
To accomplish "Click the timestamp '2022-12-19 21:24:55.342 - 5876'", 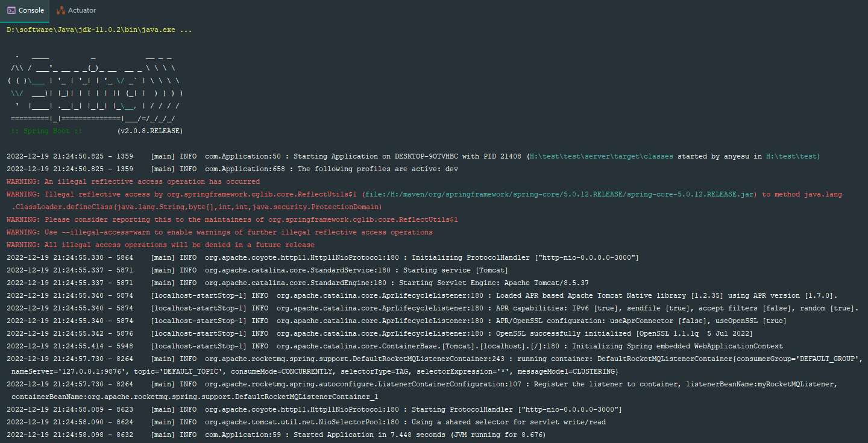I will pyautogui.click(x=70, y=333).
